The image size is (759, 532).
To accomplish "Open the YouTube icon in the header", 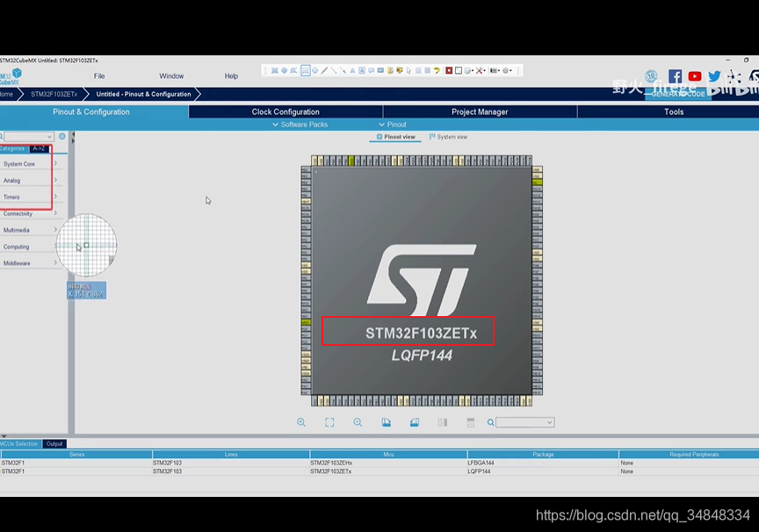I will tap(695, 76).
